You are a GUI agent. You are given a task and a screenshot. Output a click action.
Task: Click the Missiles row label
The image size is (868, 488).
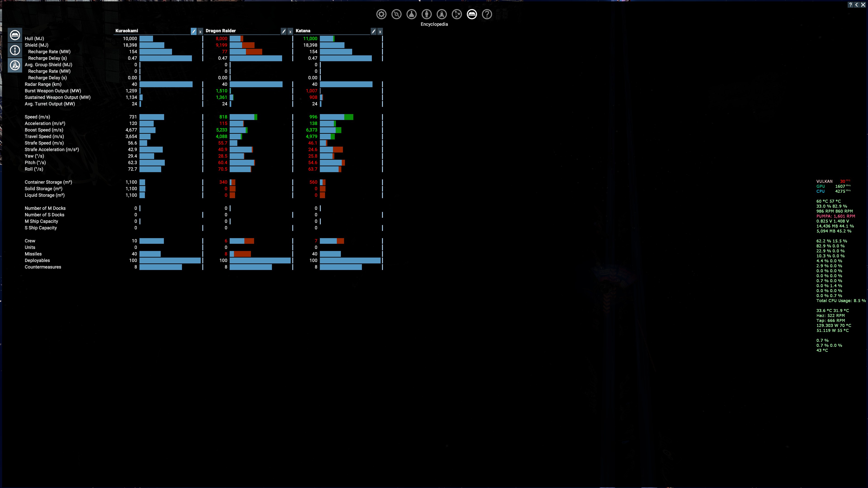point(33,254)
